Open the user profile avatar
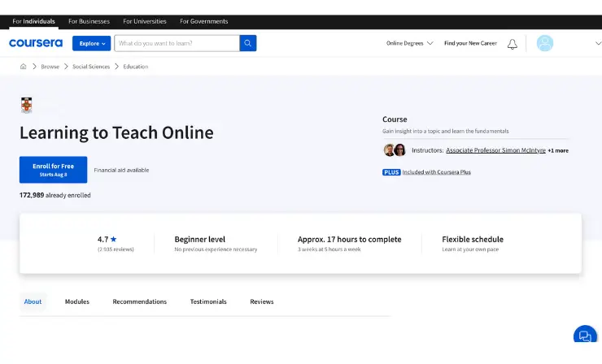602x364 pixels. pos(545,43)
